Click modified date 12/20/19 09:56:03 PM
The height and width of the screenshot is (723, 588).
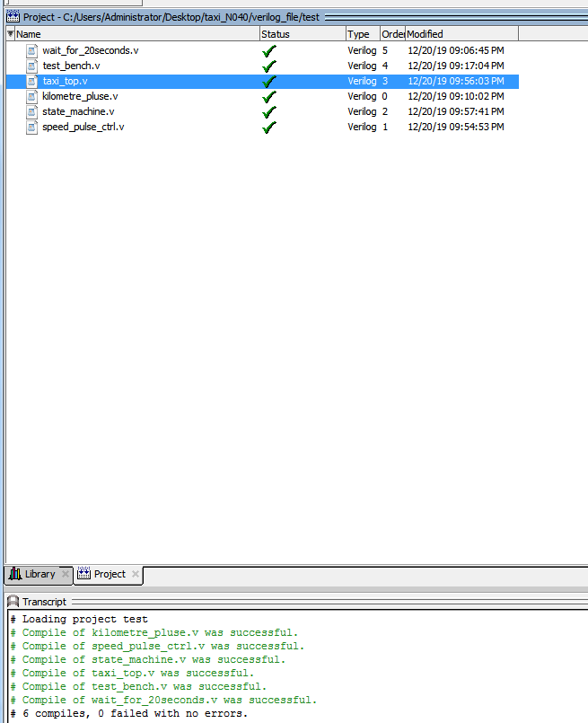point(456,81)
